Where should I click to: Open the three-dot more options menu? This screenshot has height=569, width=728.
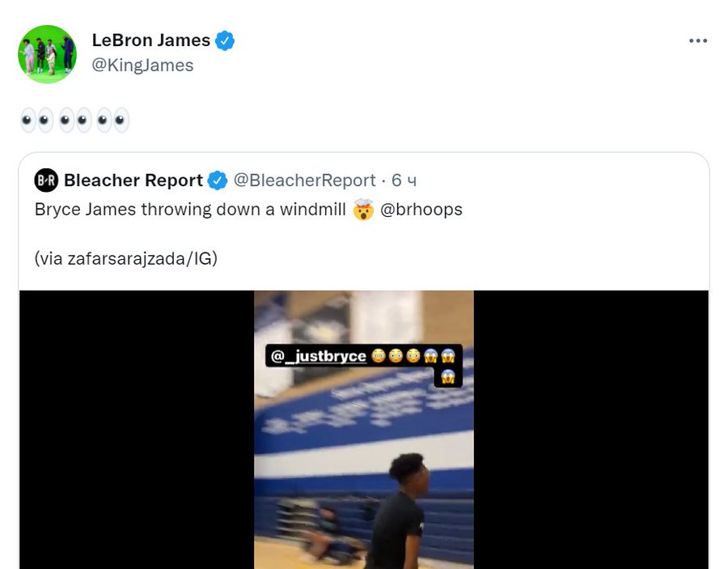tap(698, 41)
